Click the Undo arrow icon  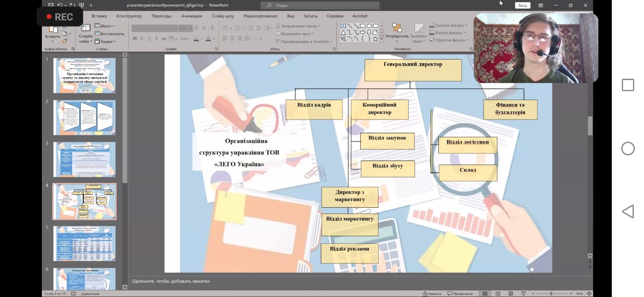click(60, 5)
